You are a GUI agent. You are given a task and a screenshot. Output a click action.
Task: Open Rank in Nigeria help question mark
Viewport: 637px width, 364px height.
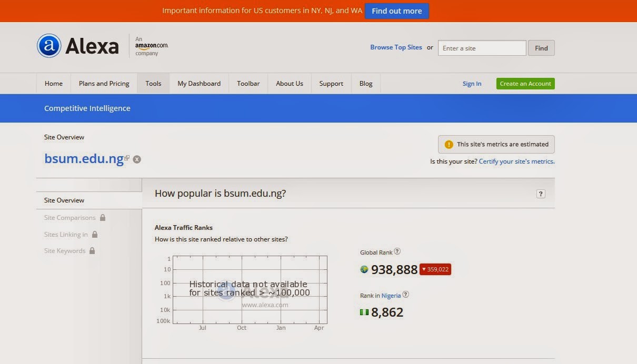(405, 295)
